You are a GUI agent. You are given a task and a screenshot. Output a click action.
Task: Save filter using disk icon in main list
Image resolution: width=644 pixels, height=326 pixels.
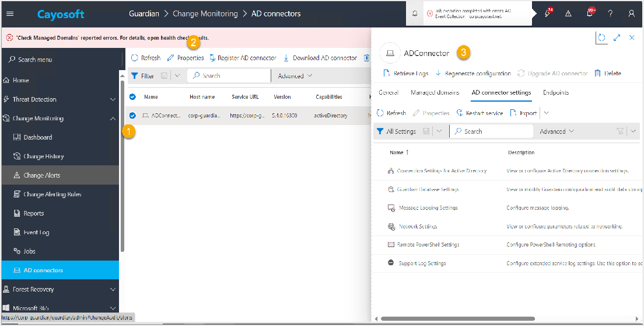coord(164,75)
